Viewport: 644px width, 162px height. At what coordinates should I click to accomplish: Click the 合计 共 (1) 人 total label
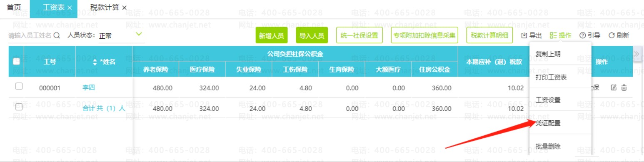tap(104, 108)
